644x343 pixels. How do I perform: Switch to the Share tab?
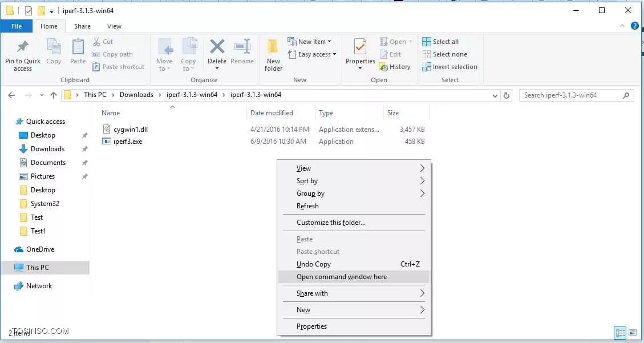pyautogui.click(x=82, y=26)
